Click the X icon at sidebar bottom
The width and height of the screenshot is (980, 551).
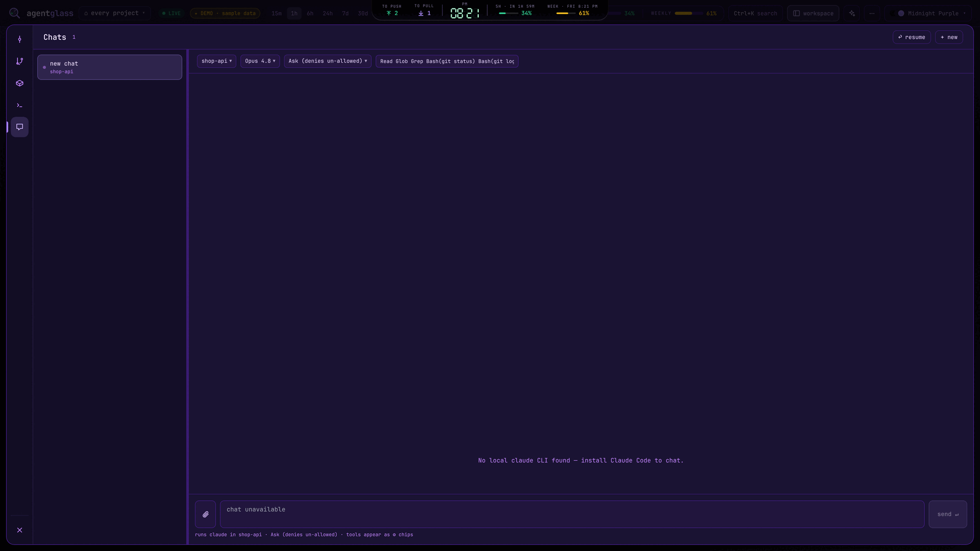coord(19,530)
